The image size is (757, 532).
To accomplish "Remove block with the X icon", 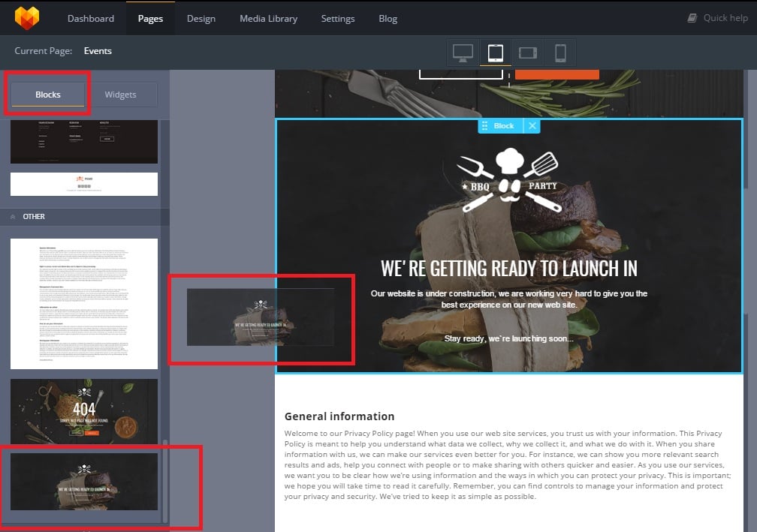I will click(x=532, y=126).
